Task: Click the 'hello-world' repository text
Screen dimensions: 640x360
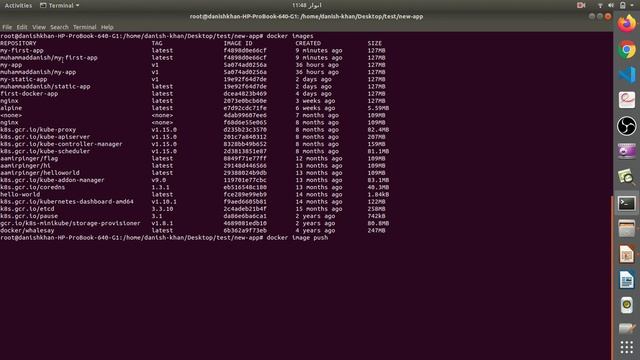Action: coord(20,194)
